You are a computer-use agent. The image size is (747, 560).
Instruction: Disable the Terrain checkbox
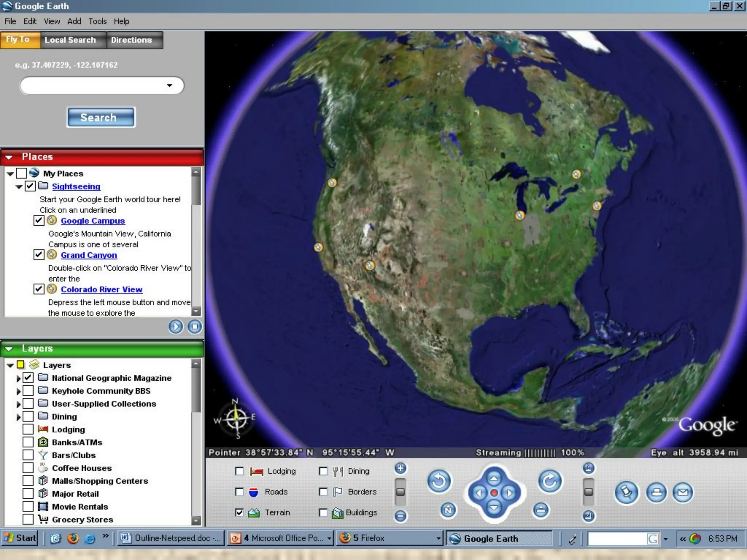239,512
